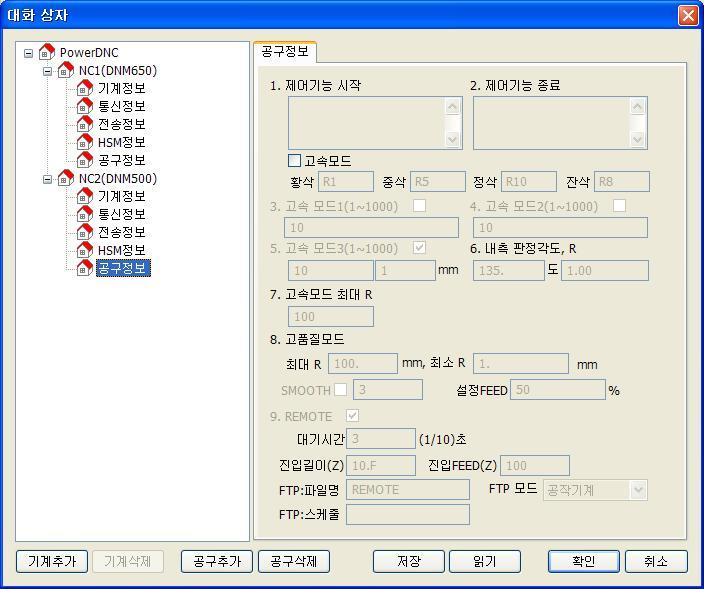Click the 진입FEED(Z) field
This screenshot has width=704, height=589.
(x=535, y=465)
